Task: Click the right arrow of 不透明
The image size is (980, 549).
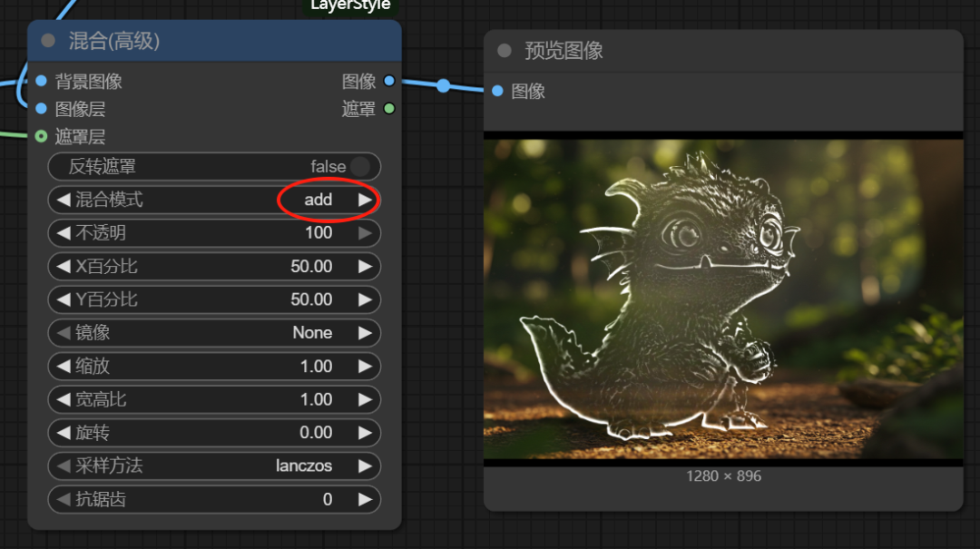Action: tap(365, 233)
